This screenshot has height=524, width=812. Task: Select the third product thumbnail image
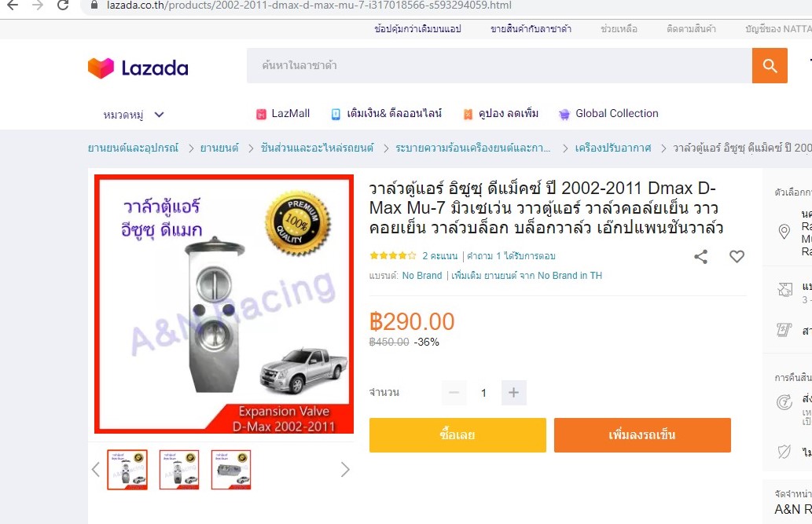click(231, 470)
